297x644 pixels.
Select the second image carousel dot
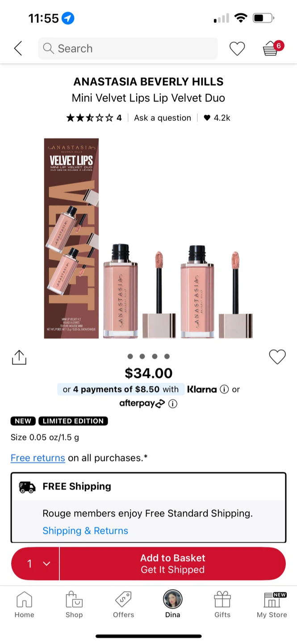click(142, 356)
